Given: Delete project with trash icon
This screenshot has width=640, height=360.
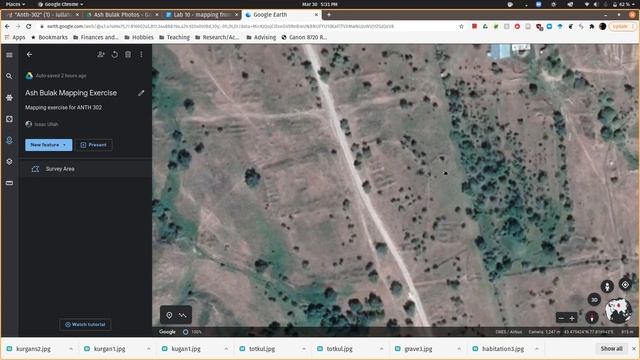Looking at the screenshot, I should [x=128, y=54].
